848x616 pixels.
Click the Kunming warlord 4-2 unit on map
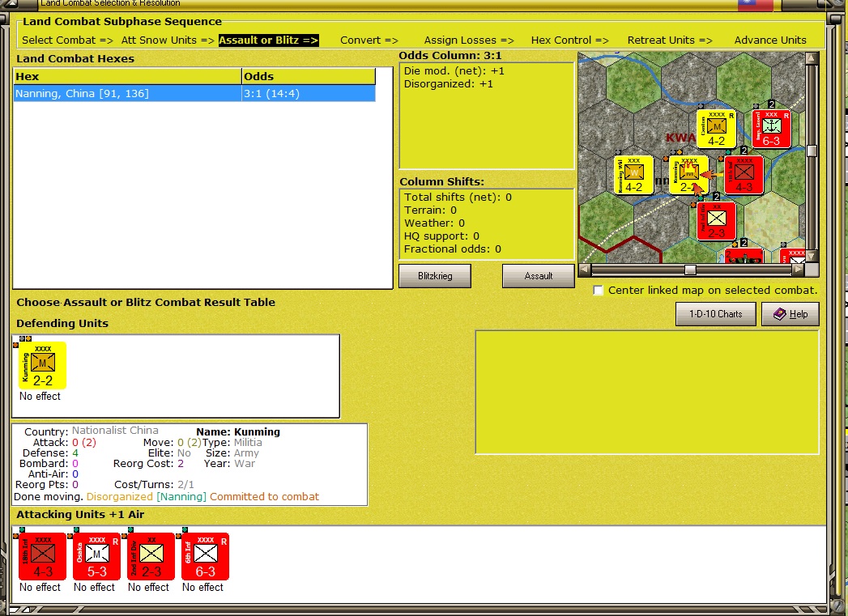[634, 175]
